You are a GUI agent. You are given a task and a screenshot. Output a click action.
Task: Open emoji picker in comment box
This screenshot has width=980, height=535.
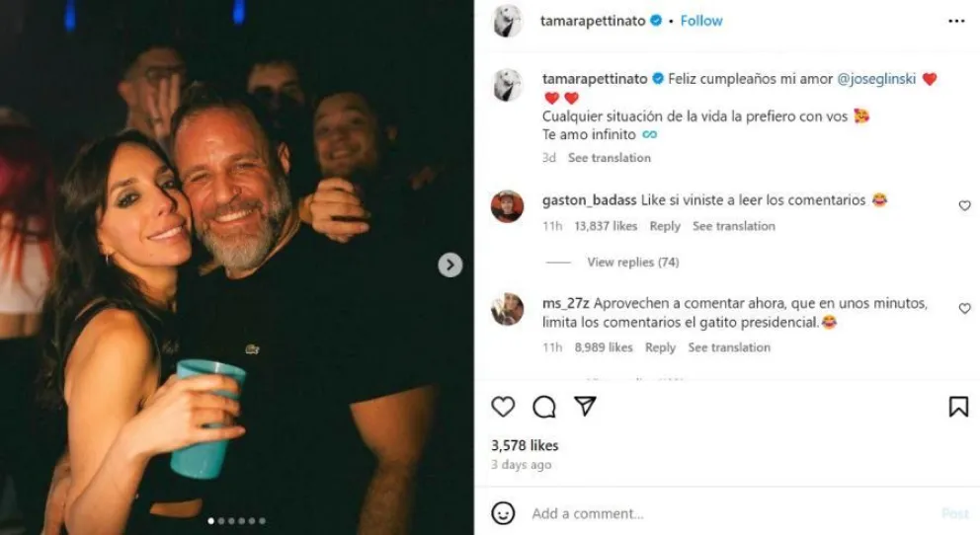pos(503,513)
